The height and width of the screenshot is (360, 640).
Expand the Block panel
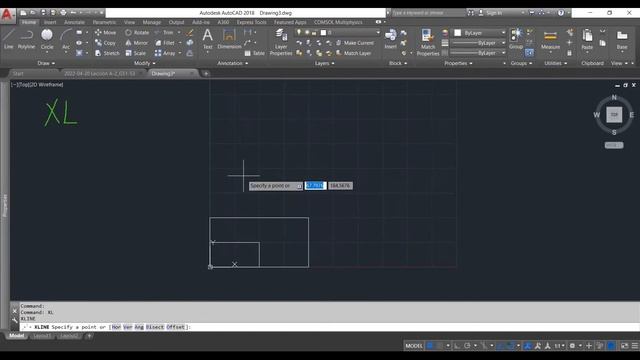coord(398,63)
